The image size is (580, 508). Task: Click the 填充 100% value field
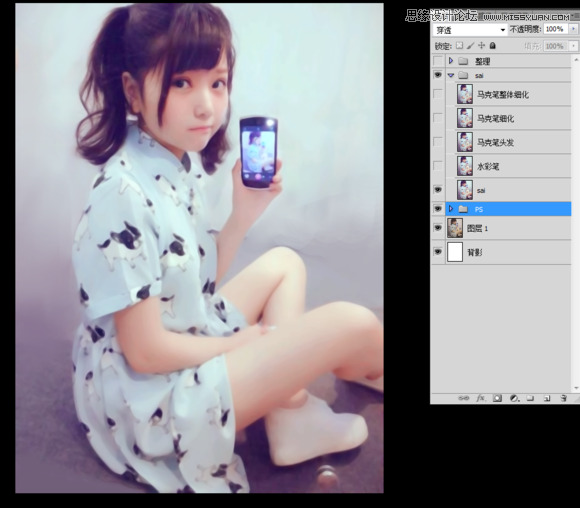556,46
